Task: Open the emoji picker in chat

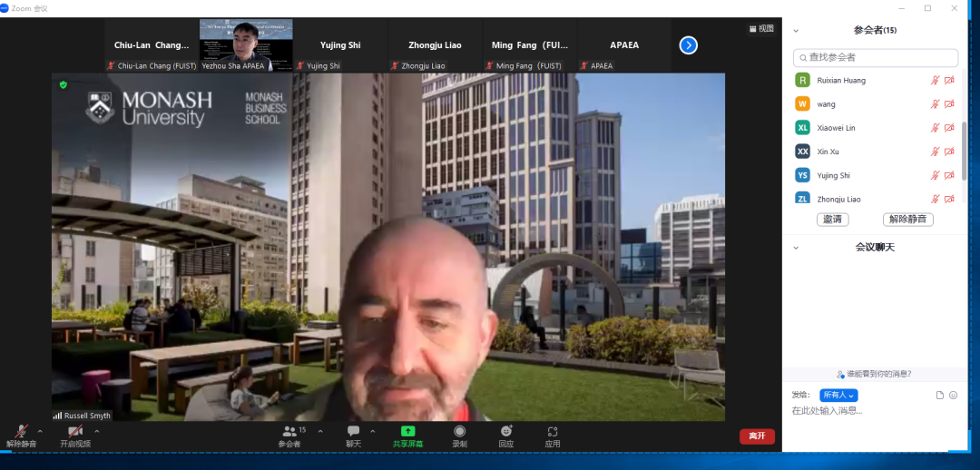Action: pyautogui.click(x=953, y=395)
